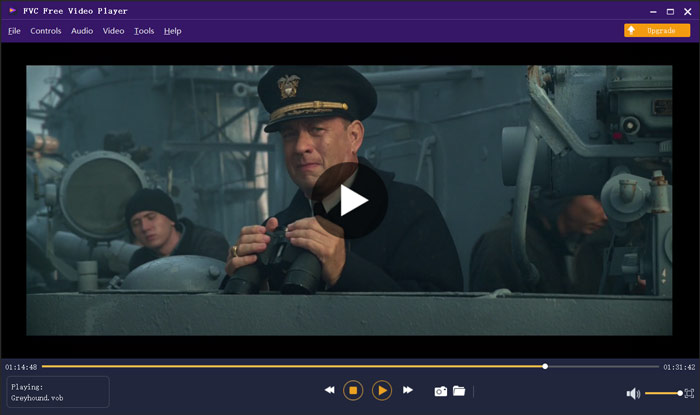Click the total duration 01:31:42
The height and width of the screenshot is (415, 700).
click(679, 367)
